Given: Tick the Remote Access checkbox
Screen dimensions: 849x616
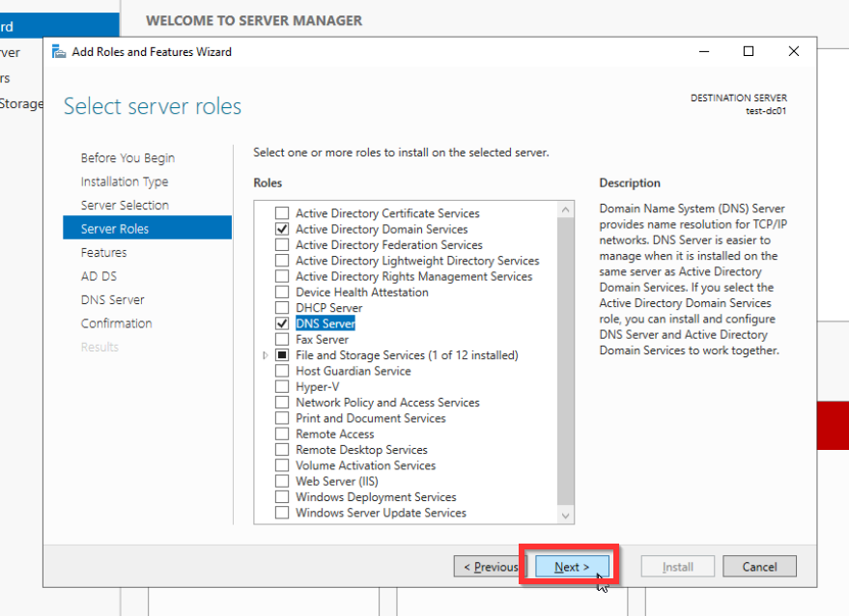Looking at the screenshot, I should click(282, 434).
